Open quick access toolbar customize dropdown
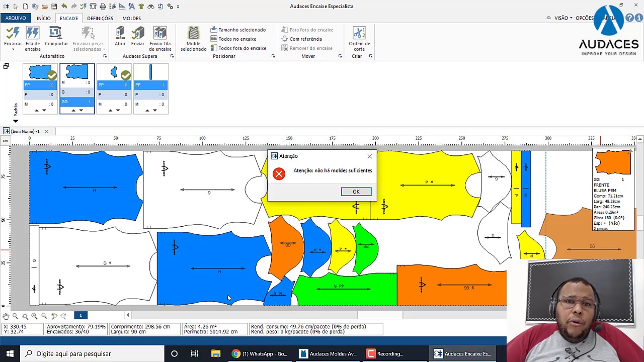 (x=178, y=7)
